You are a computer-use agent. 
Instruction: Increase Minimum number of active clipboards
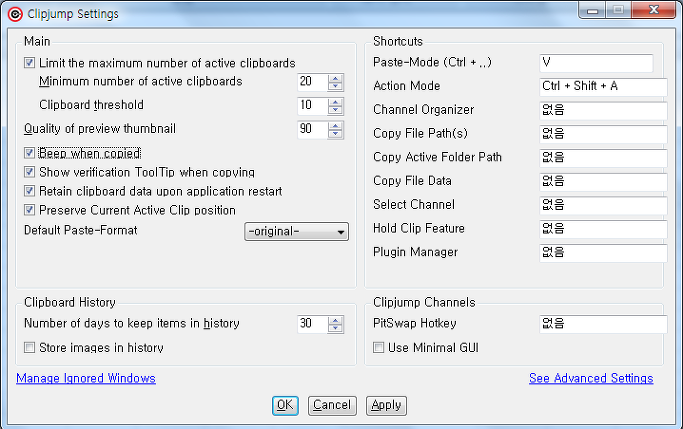pos(335,78)
